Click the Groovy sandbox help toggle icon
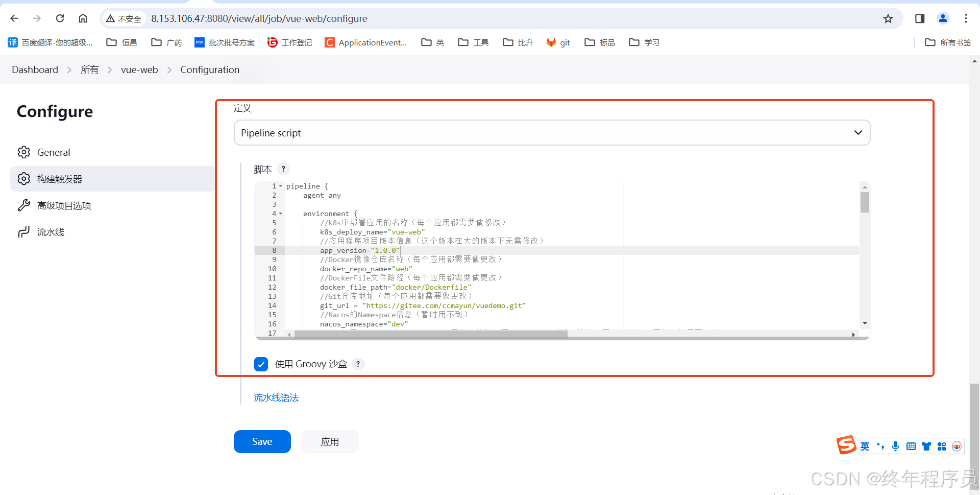The width and height of the screenshot is (980, 495). pyautogui.click(x=358, y=364)
